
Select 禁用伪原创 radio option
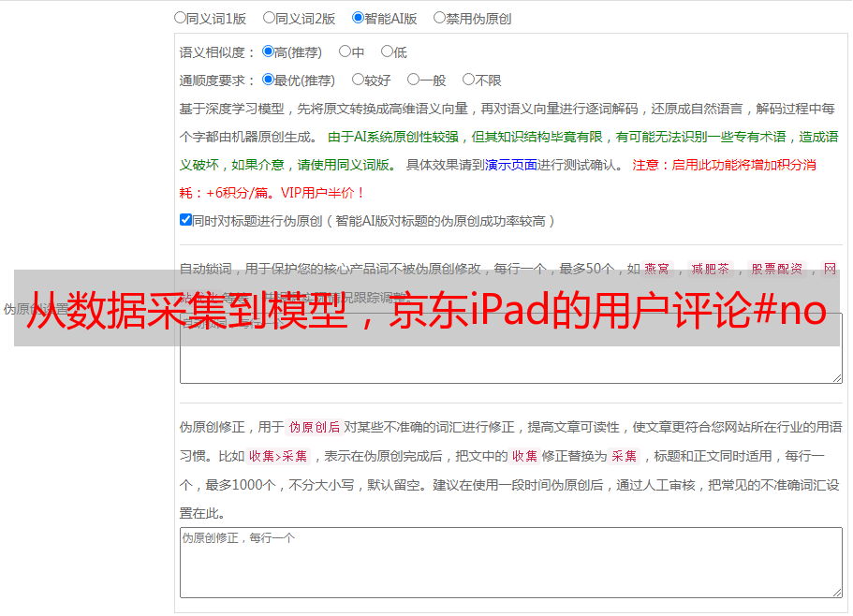pos(439,18)
